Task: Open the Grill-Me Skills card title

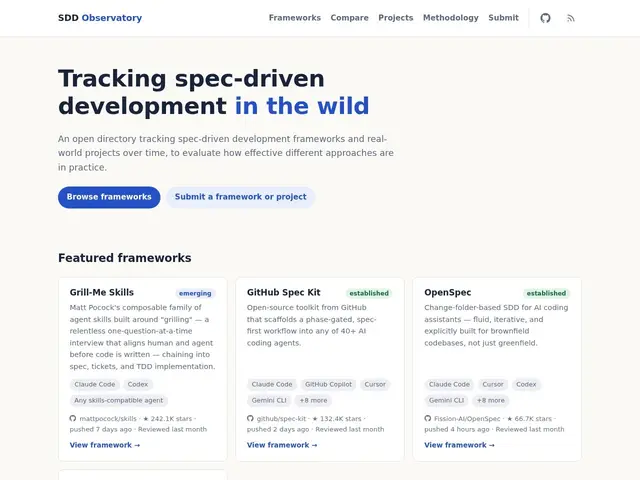Action: 102,293
